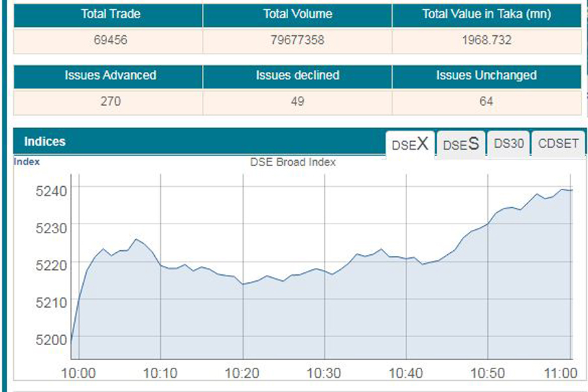Click the Issues declined header
This screenshot has height=392, width=588.
pyautogui.click(x=297, y=75)
